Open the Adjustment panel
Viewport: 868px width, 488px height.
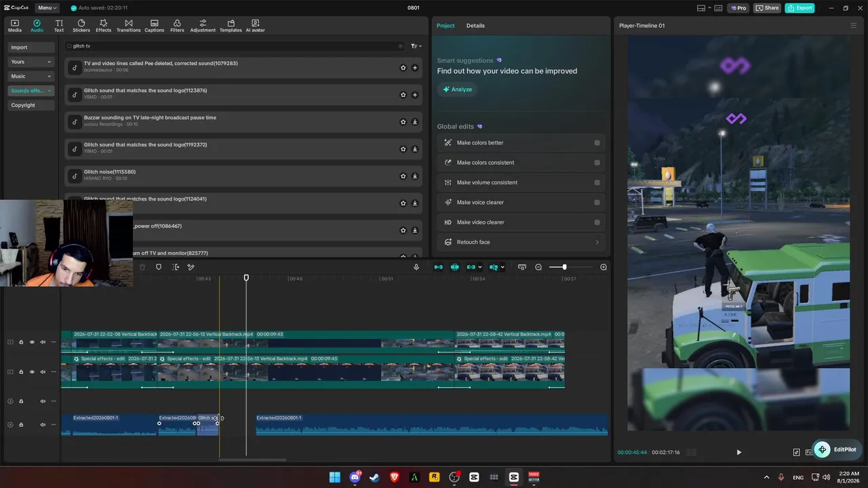tap(203, 26)
